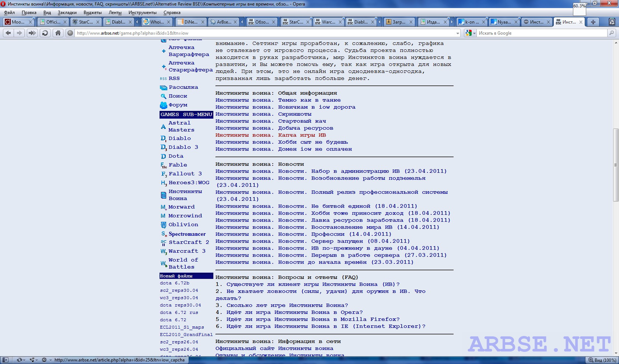Image resolution: width=619 pixels, height=364 pixels.
Task: Go forward with the Forward arrow button
Action: click(20, 33)
